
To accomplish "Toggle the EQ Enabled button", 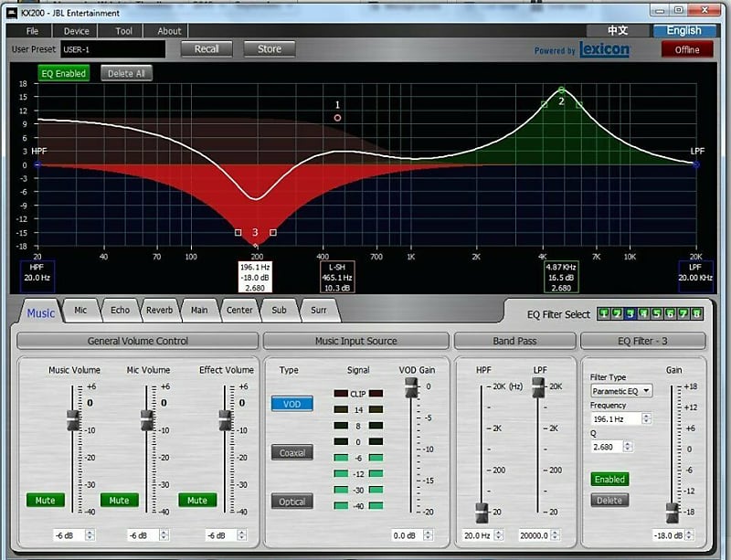I will click(63, 73).
